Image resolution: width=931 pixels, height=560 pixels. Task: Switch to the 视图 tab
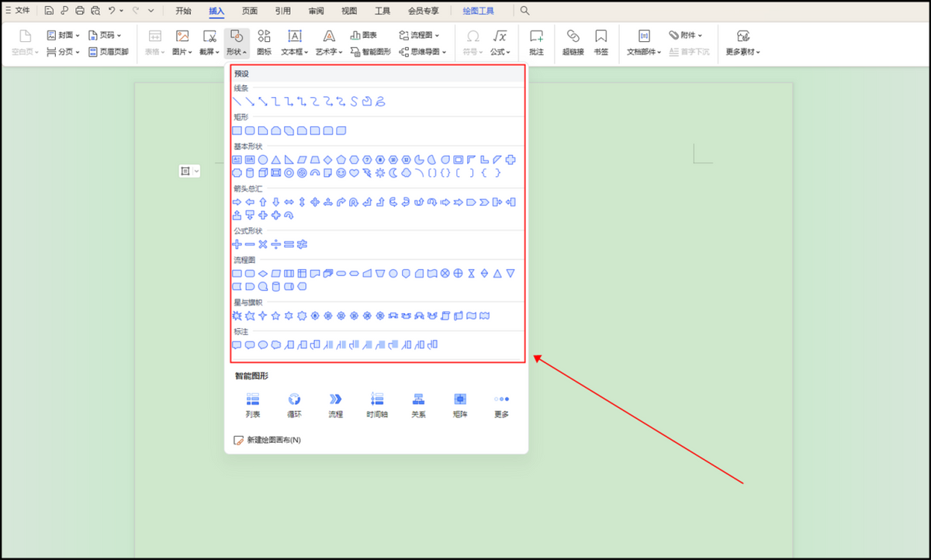coord(349,11)
